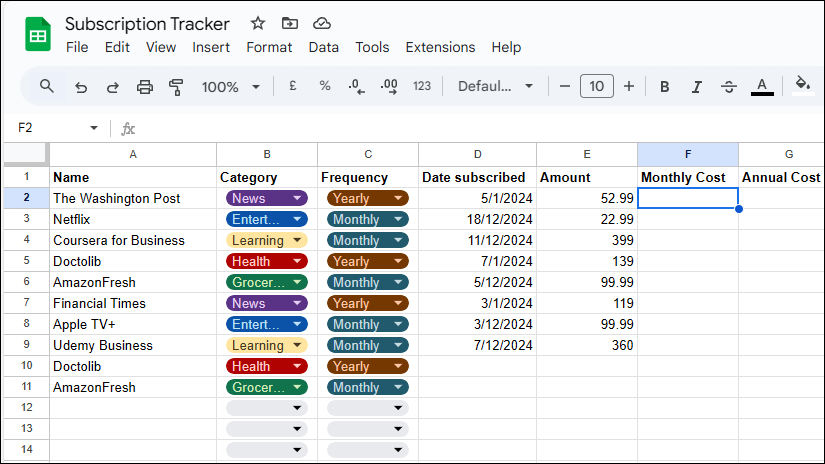Open the Format menu
The height and width of the screenshot is (464, 825).
click(269, 47)
